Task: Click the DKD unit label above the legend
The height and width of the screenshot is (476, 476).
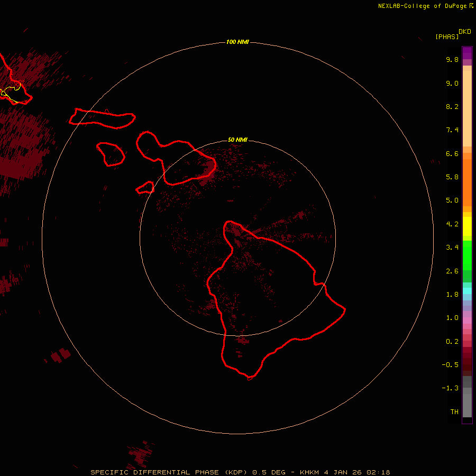Action: 465,32
